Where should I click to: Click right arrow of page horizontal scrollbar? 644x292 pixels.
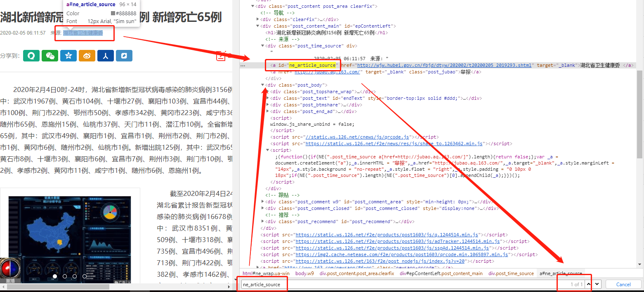click(229, 286)
